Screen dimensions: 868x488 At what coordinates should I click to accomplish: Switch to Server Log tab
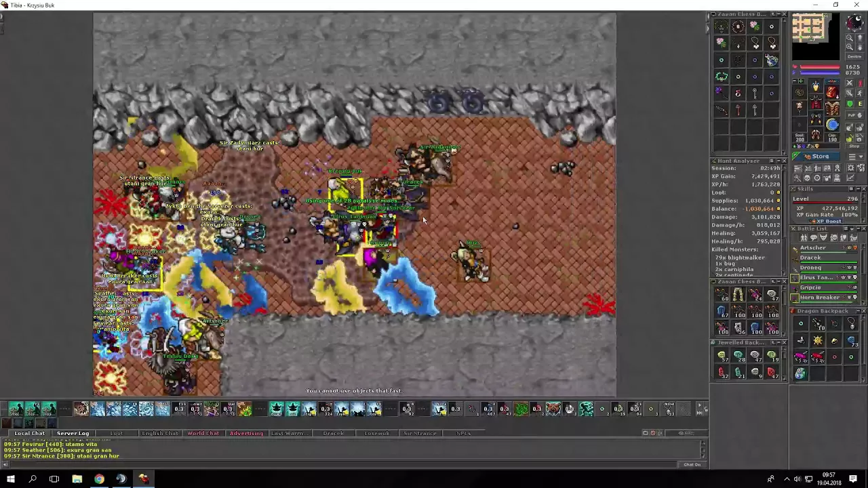click(x=73, y=433)
